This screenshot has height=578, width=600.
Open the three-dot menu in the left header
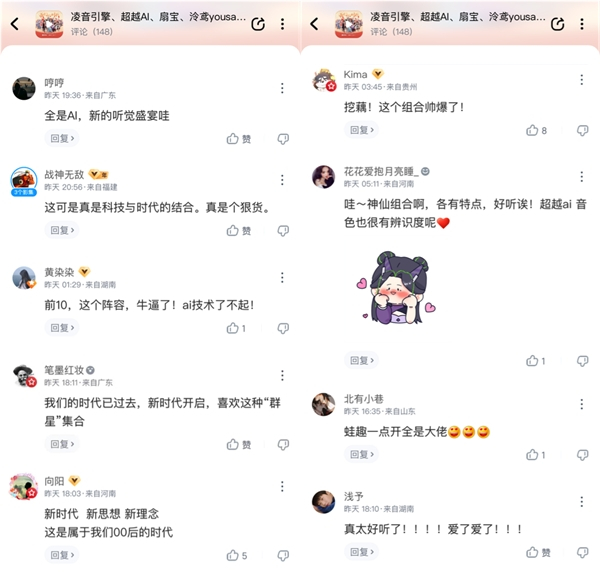tap(282, 24)
